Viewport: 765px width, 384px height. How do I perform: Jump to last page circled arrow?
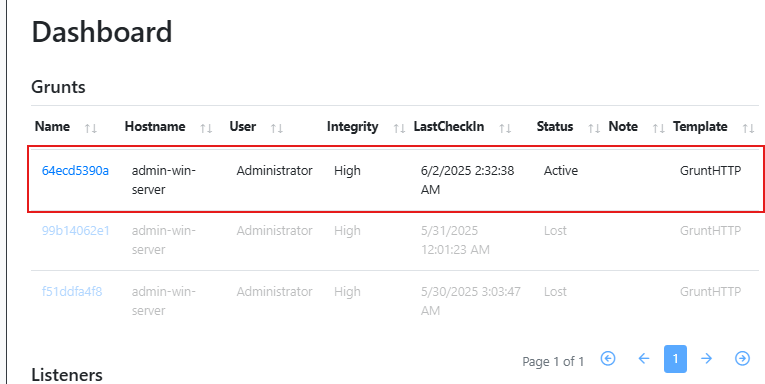pyautogui.click(x=742, y=359)
